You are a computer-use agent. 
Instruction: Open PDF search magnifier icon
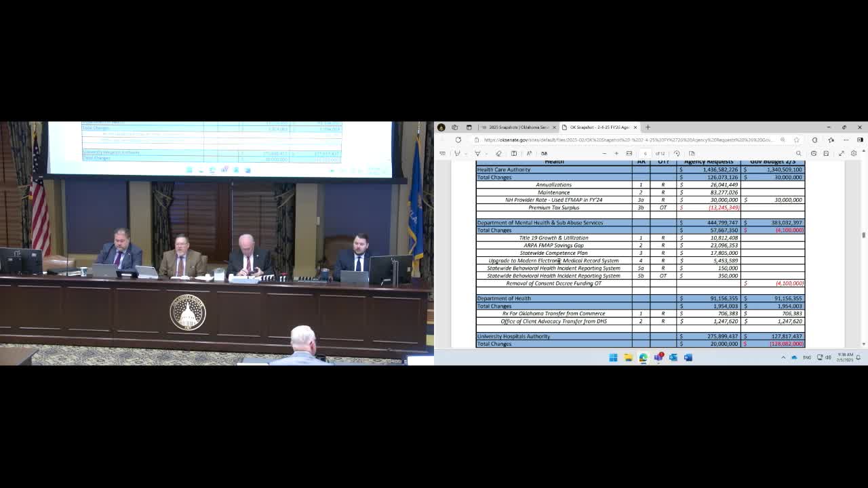tap(798, 153)
